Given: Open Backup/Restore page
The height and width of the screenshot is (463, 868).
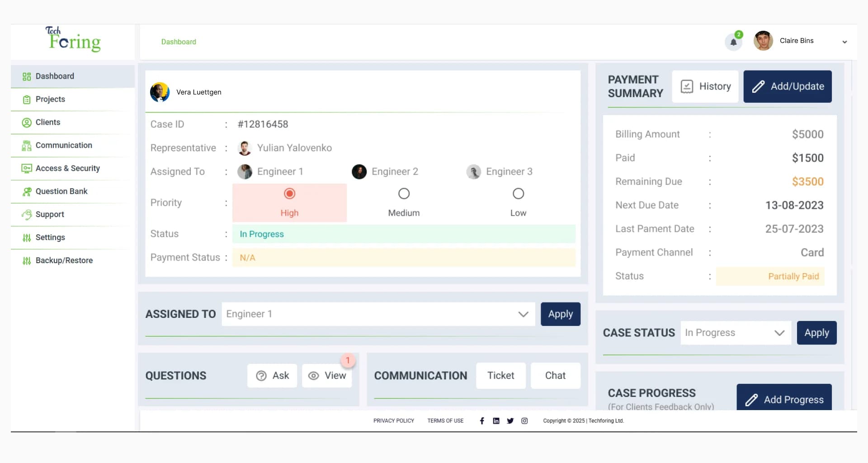Looking at the screenshot, I should tap(73, 261).
